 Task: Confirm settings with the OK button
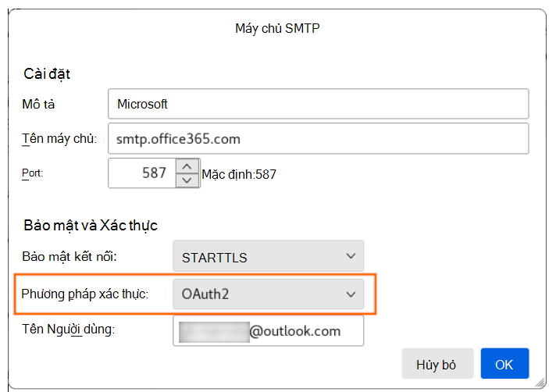click(504, 363)
